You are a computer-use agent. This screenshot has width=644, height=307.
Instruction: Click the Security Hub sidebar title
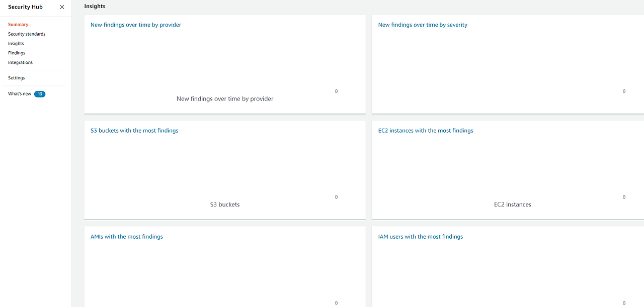(x=25, y=7)
